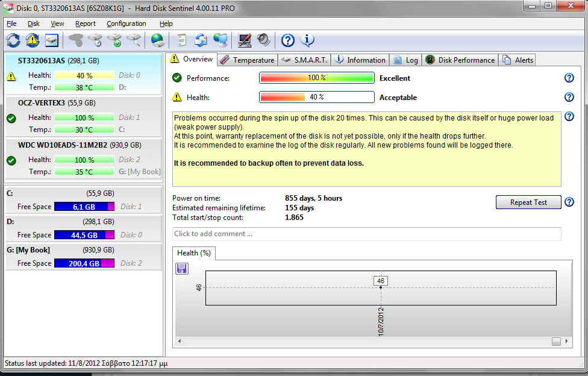The height and width of the screenshot is (376, 588).
Task: Open the Disk menu
Action: 33,23
